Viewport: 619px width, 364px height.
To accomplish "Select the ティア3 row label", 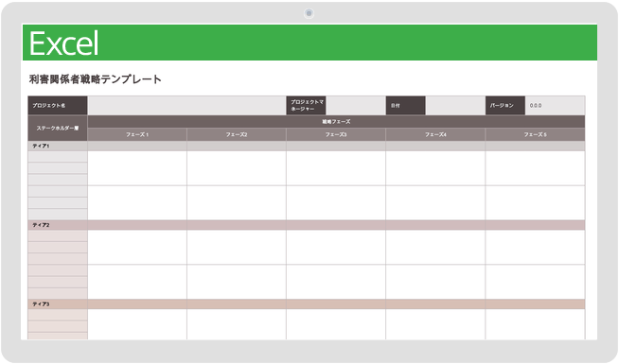I will [58, 304].
